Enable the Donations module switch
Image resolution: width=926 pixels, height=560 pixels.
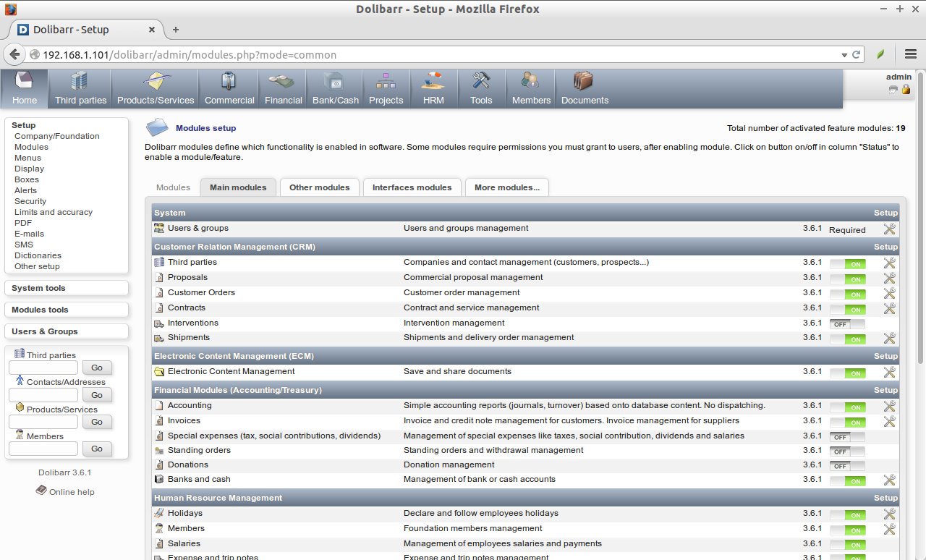point(847,466)
